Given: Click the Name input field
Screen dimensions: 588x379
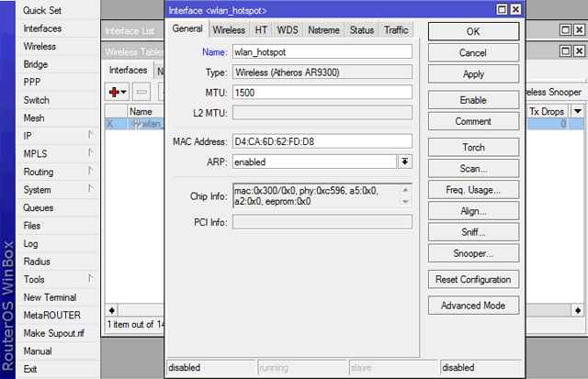Looking at the screenshot, I should 322,52.
